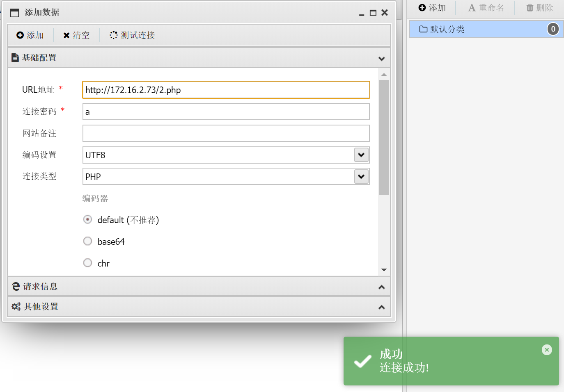Image resolution: width=564 pixels, height=392 pixels.
Task: Click the plus icon in the category panel 添加
Action: click(x=422, y=8)
